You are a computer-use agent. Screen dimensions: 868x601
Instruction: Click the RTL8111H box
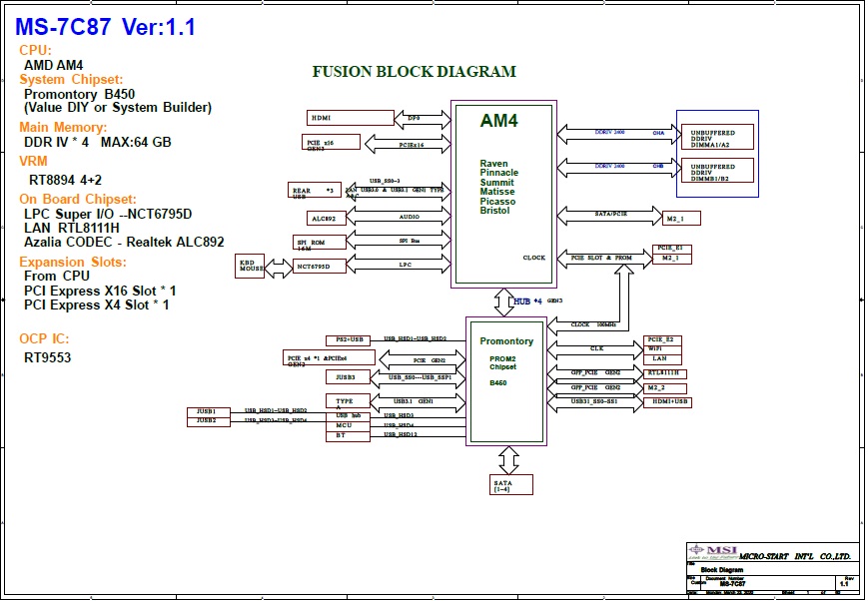click(x=663, y=372)
